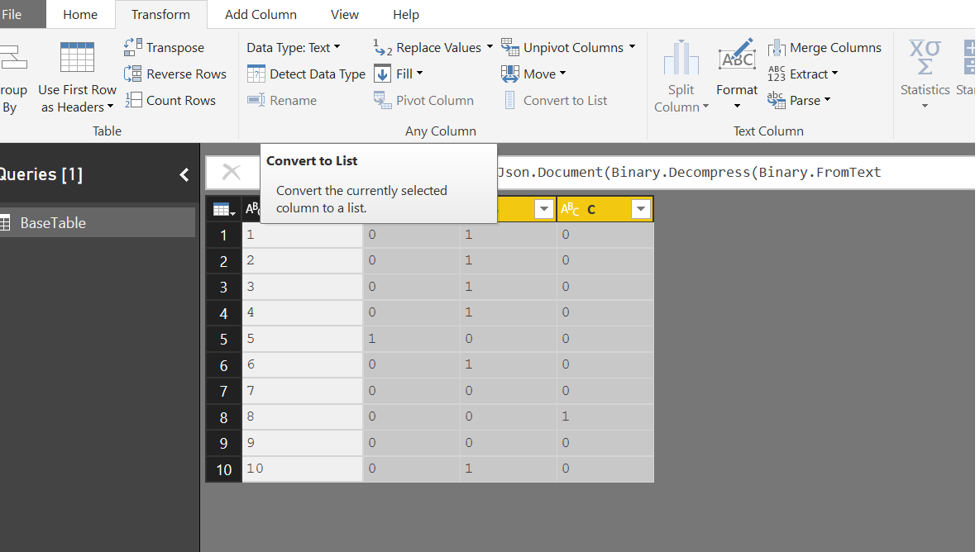Open the column C filter dropdown

(x=641, y=209)
